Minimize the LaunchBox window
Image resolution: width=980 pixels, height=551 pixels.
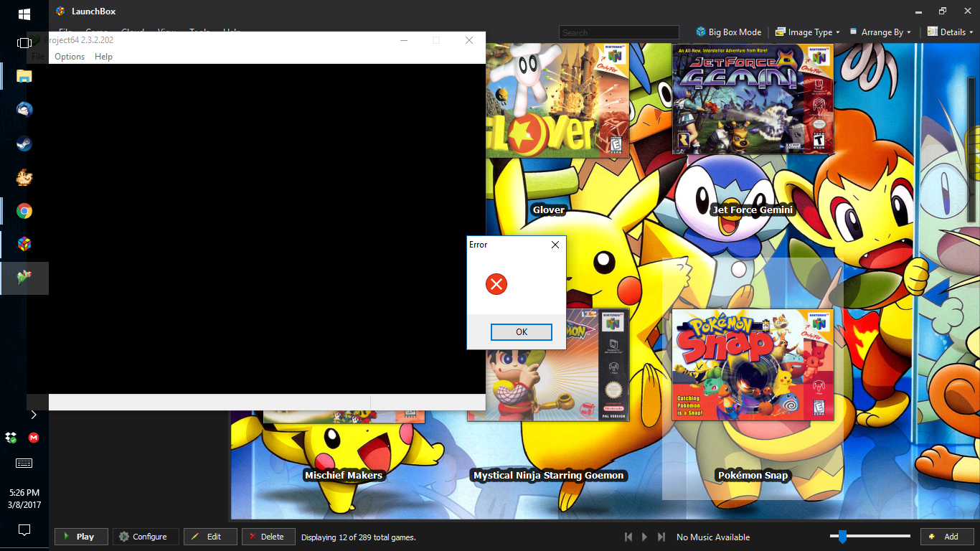(x=917, y=11)
